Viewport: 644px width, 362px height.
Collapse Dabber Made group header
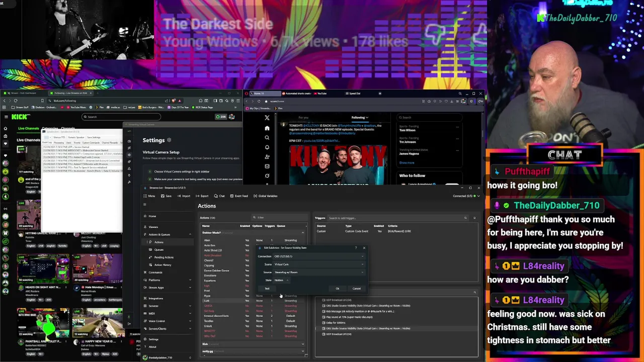(x=253, y=233)
